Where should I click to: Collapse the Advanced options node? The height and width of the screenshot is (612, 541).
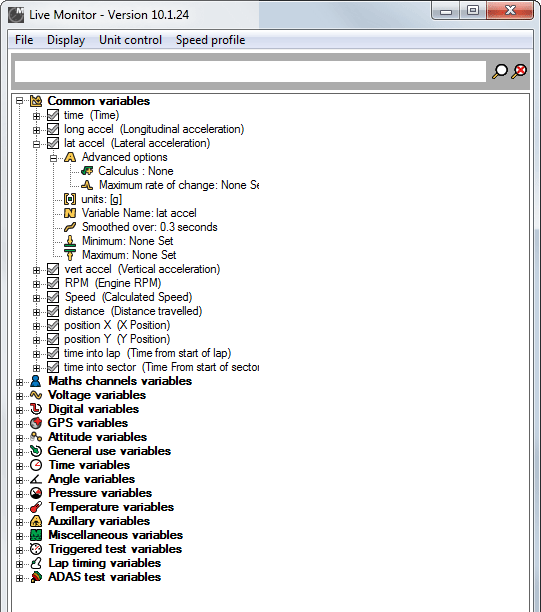(x=53, y=158)
